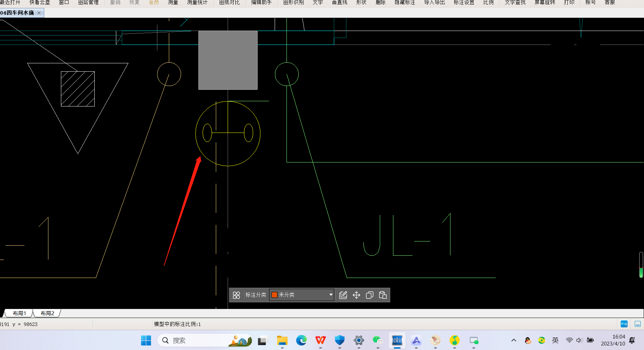
Task: Select the 测量 measure tool
Action: [173, 2]
